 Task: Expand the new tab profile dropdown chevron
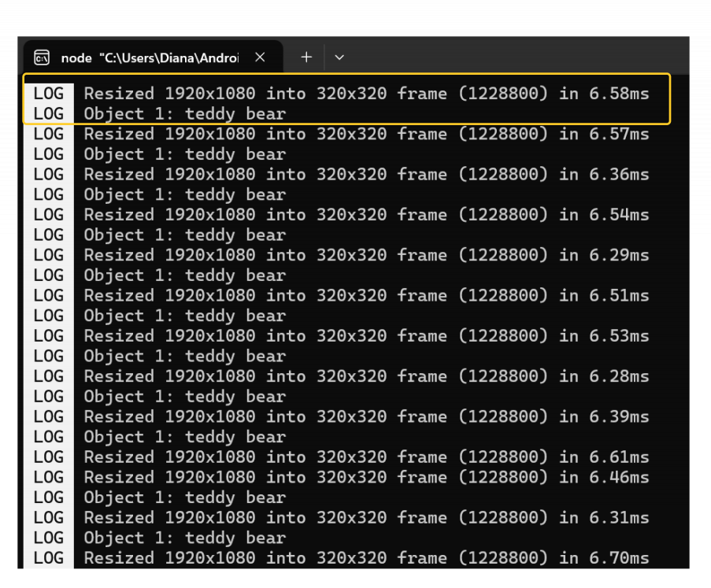click(339, 57)
